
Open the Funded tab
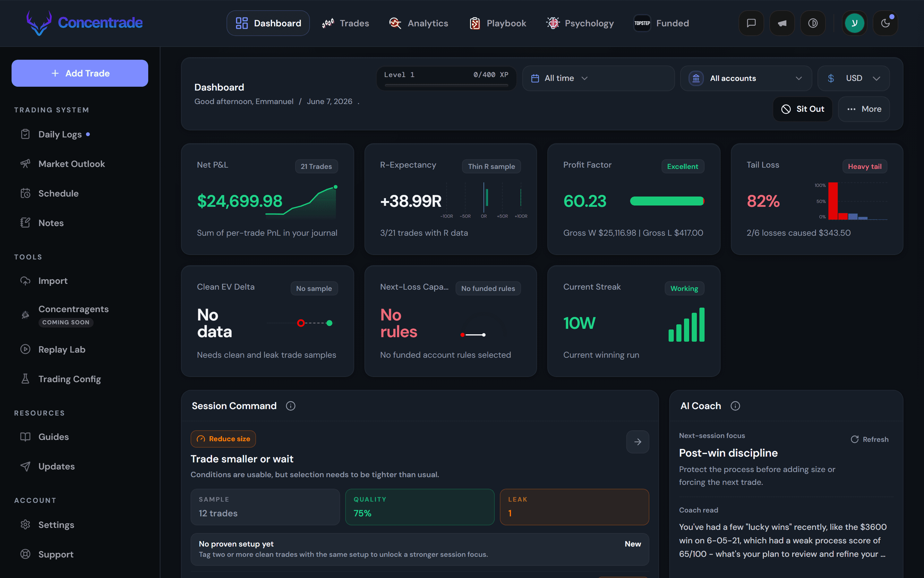[x=661, y=23]
